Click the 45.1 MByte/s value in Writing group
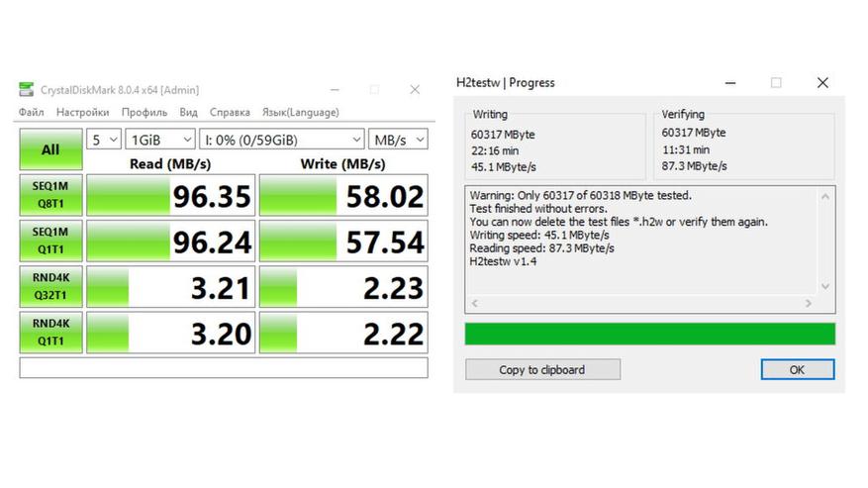Image resolution: width=868 pixels, height=488 pixels. [x=503, y=166]
